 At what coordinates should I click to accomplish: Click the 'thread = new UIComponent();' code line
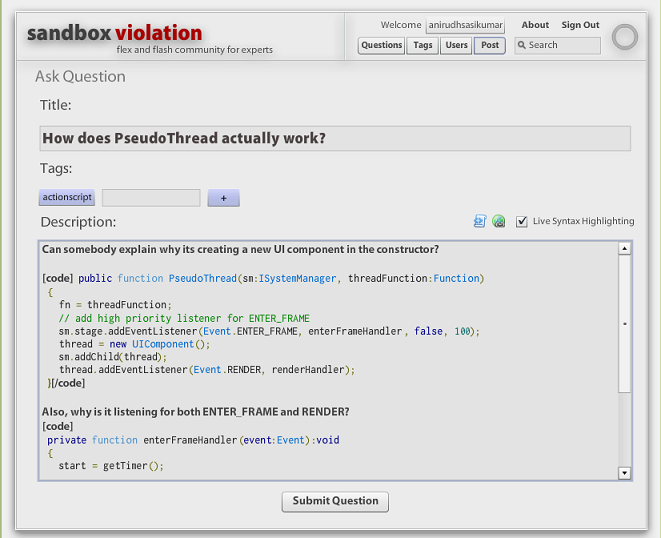(x=134, y=344)
